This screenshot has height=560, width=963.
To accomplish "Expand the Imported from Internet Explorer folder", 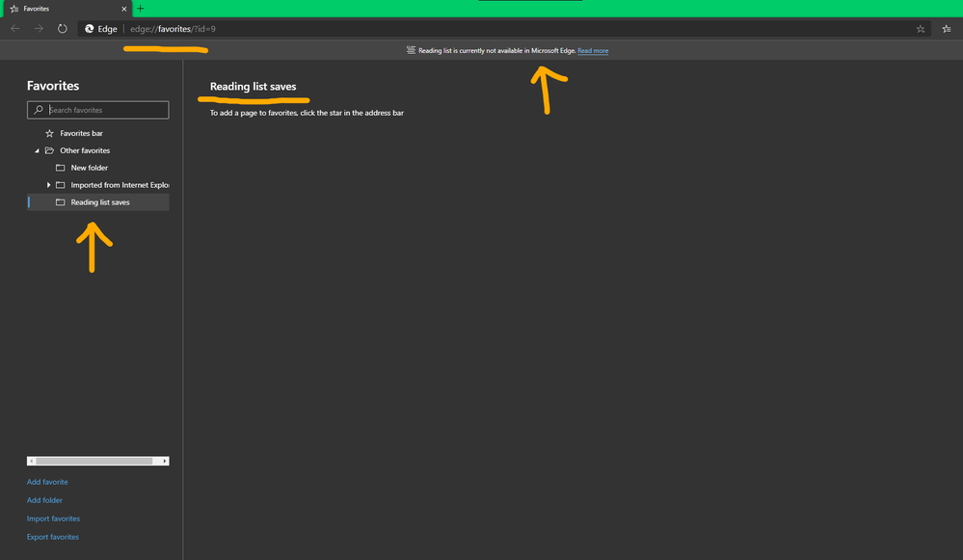I will (x=48, y=185).
